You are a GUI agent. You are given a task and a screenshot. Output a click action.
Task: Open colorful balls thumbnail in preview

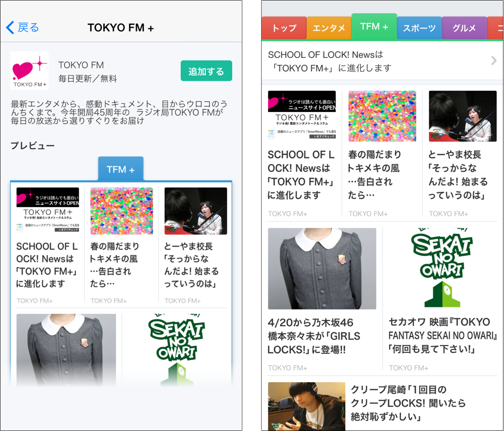click(121, 211)
